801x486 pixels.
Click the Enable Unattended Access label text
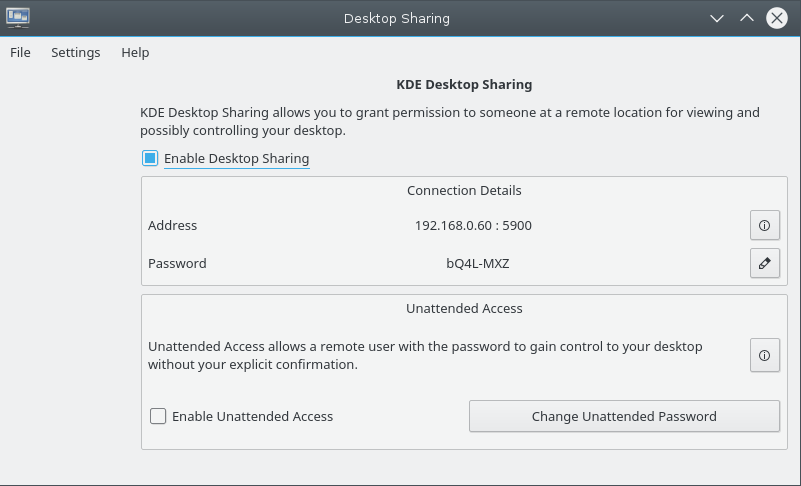tap(252, 416)
